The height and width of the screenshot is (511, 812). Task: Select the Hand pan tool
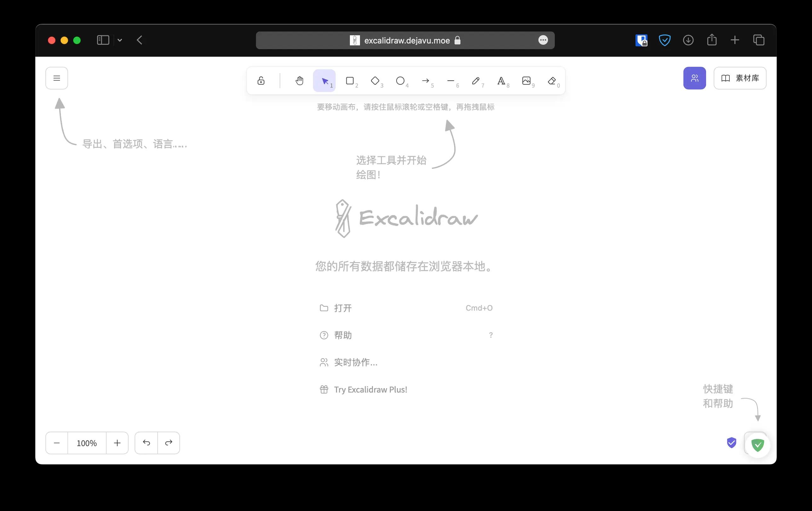click(299, 81)
